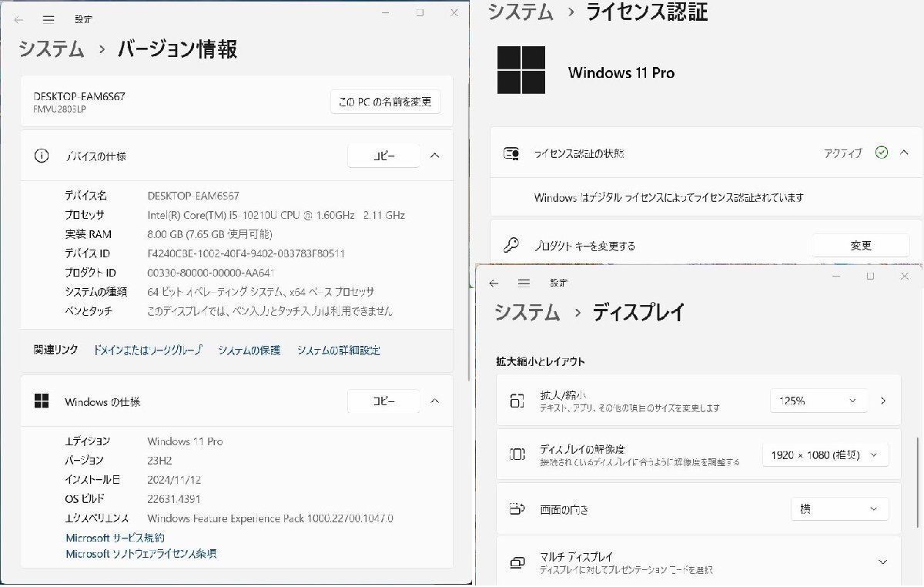
Task: Open the 125% scale dropdown
Action: tap(819, 401)
